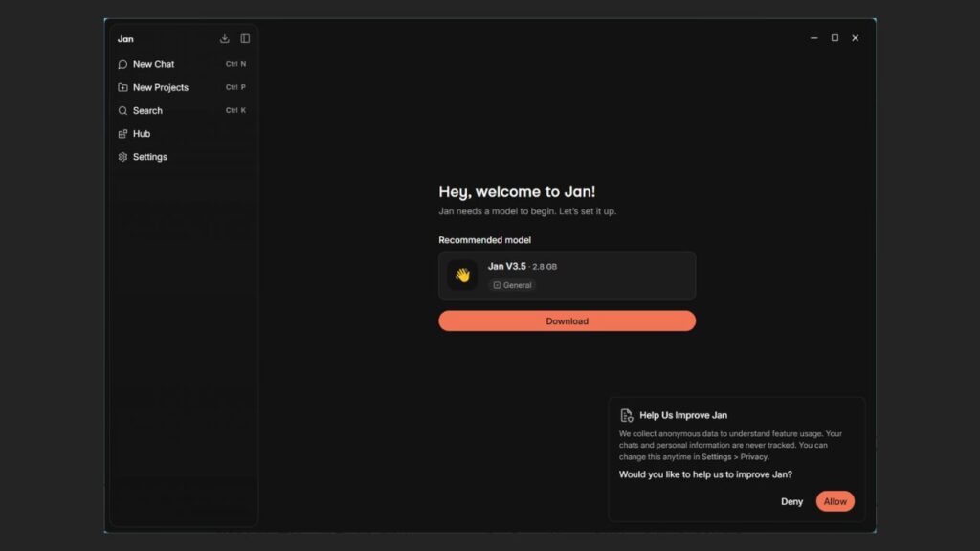Click the waving hand model icon
Image resolution: width=980 pixels, height=551 pixels.
(462, 275)
